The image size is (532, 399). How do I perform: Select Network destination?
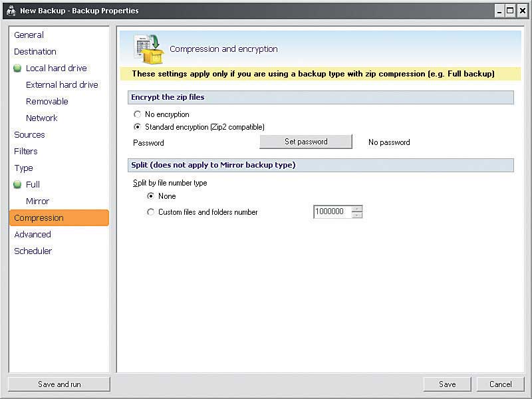point(42,118)
